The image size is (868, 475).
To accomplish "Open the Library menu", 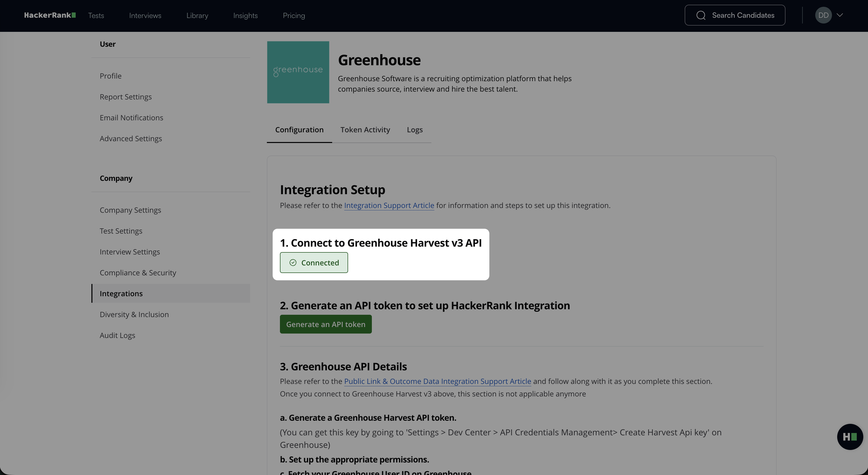I will click(x=197, y=15).
